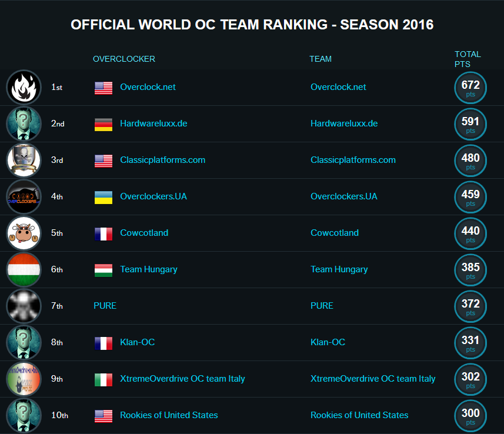Open XtremeOverdrive OC team Italy overclocker link

point(182,379)
